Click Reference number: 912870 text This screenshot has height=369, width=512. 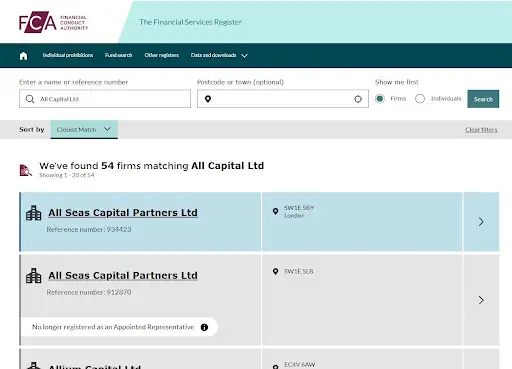(x=89, y=292)
